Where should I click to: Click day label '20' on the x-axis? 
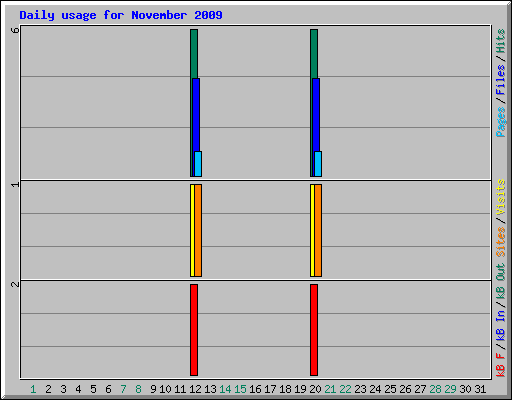315,389
